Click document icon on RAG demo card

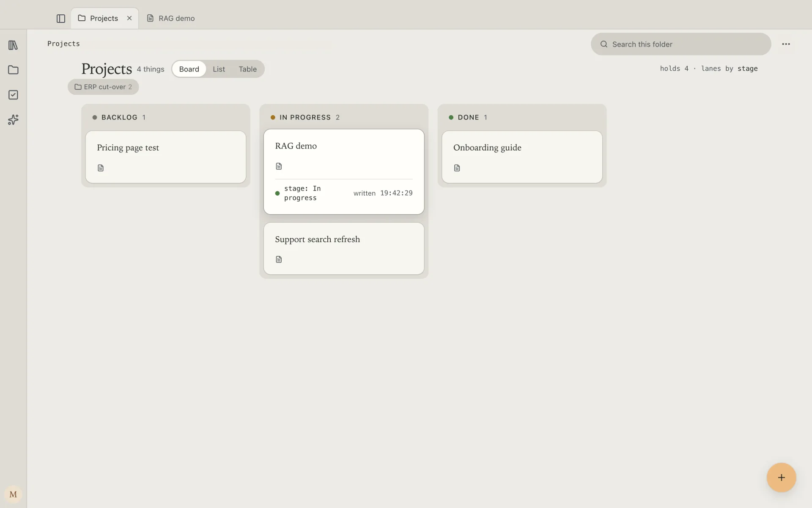tap(279, 166)
